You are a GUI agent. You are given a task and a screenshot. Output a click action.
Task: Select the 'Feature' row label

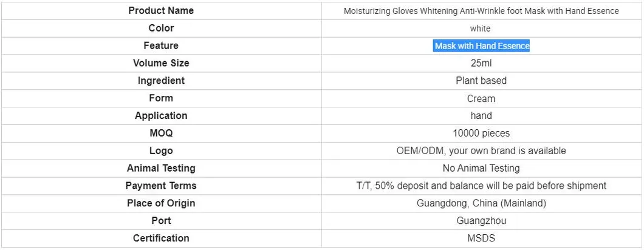[x=161, y=46]
